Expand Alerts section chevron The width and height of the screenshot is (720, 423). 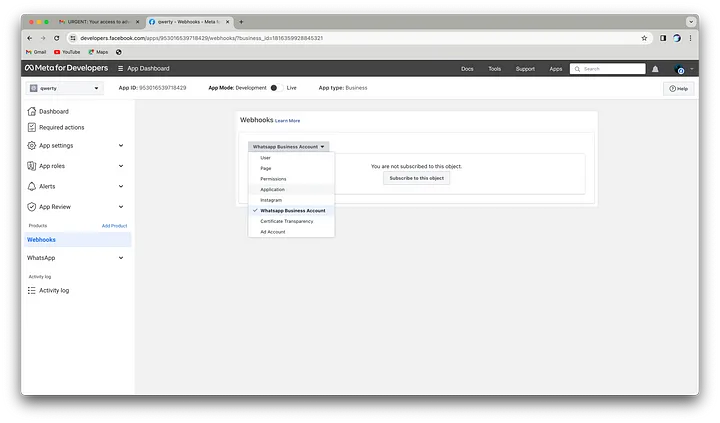[121, 186]
